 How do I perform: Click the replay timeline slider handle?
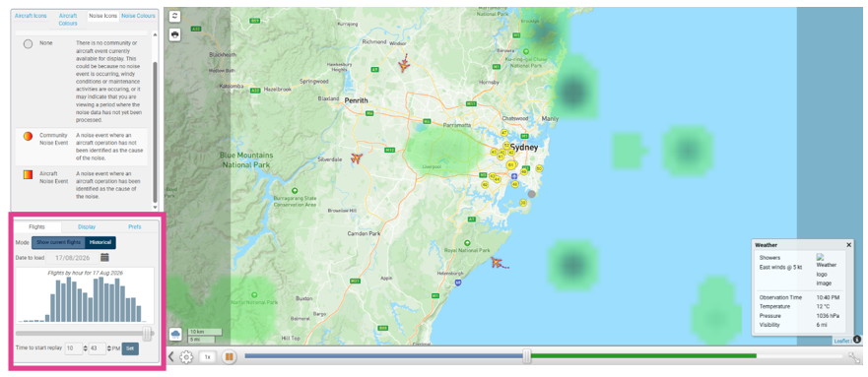[527, 356]
